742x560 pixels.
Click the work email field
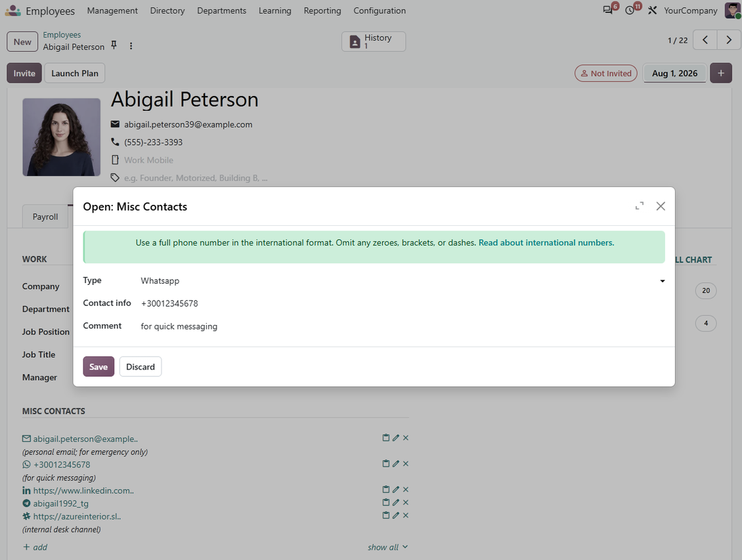pyautogui.click(x=188, y=124)
